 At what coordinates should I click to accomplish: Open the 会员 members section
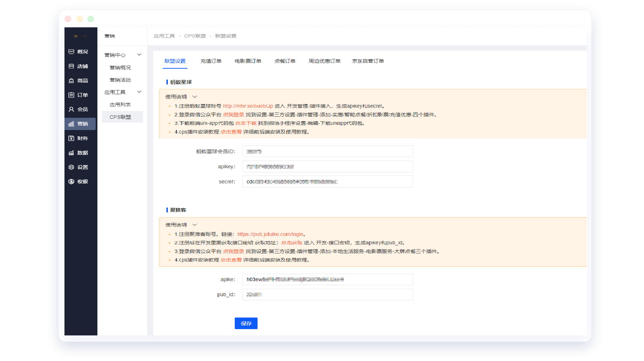pyautogui.click(x=80, y=109)
